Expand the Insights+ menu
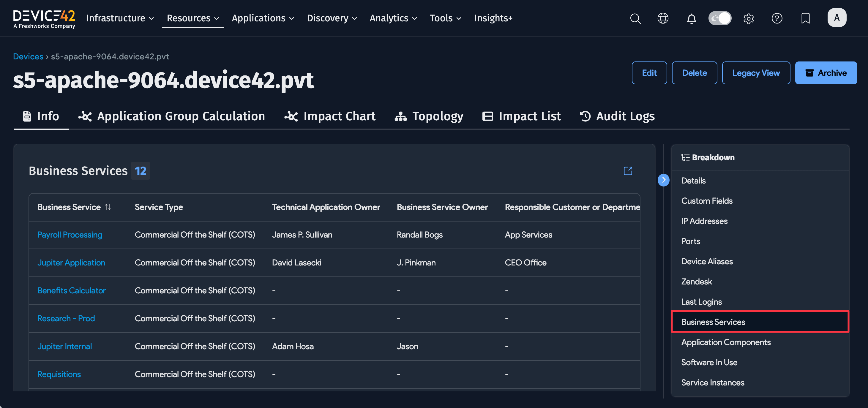This screenshot has width=868, height=408. pos(493,18)
